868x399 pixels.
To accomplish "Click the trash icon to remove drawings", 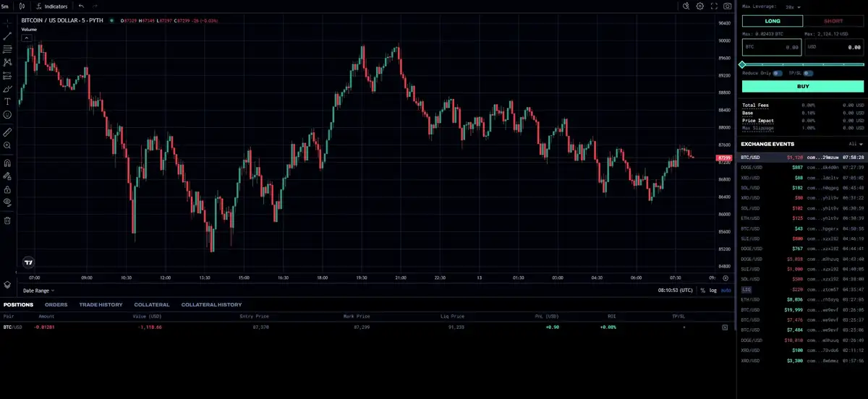I will tap(7, 220).
